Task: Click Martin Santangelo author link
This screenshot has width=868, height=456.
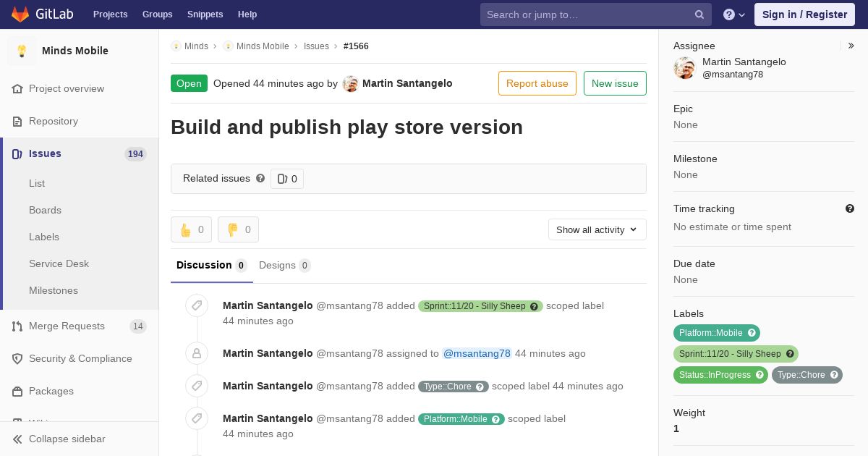Action: click(x=407, y=83)
